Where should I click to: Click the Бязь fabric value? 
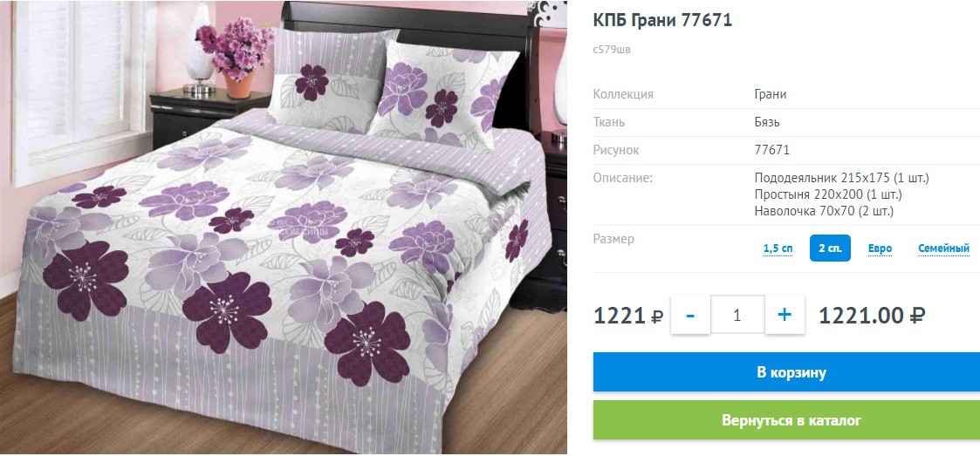pos(767,122)
